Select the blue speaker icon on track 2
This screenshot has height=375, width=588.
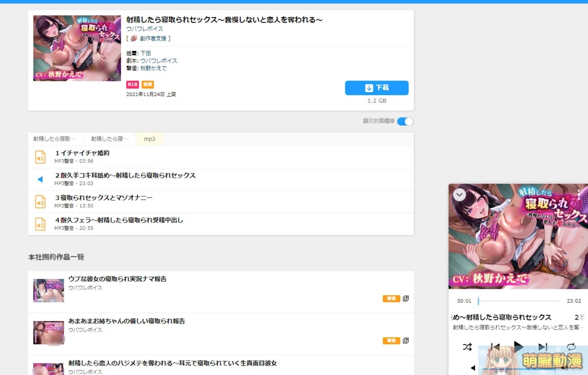(40, 179)
